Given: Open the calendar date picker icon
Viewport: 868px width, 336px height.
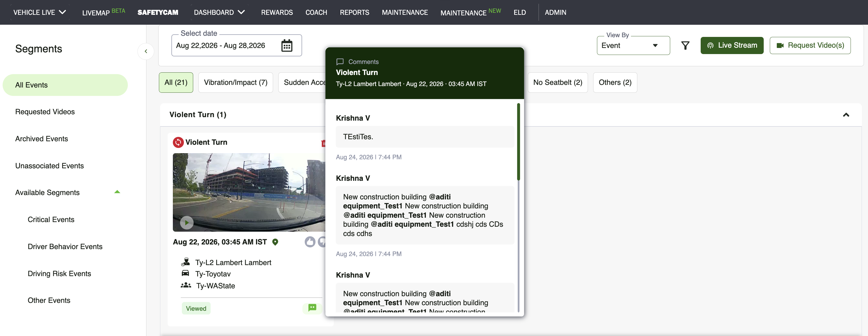Looking at the screenshot, I should [287, 46].
